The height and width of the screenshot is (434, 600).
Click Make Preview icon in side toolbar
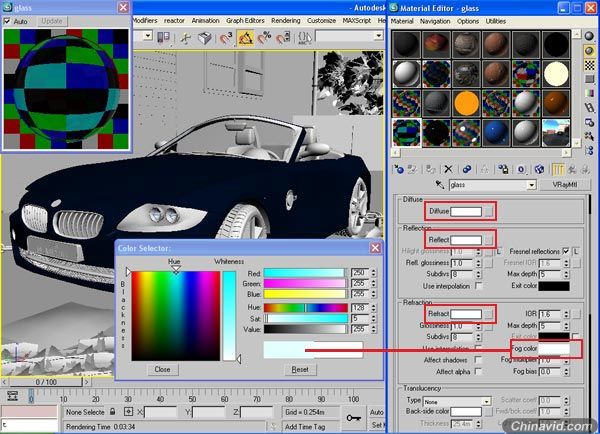(x=589, y=108)
